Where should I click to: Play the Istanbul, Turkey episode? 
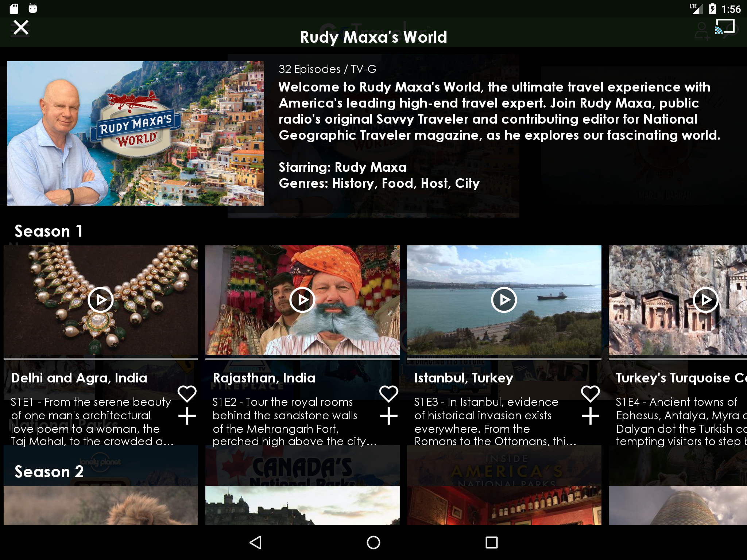504,300
